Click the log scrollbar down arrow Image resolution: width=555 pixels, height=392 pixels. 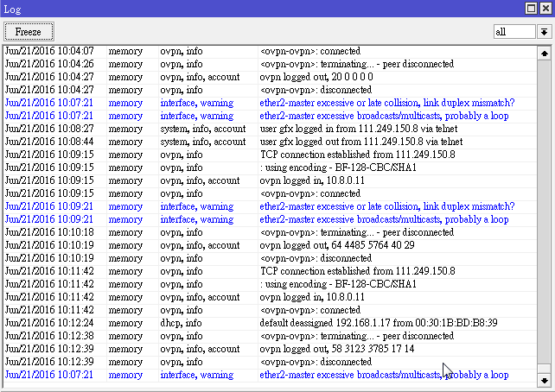[x=544, y=380]
